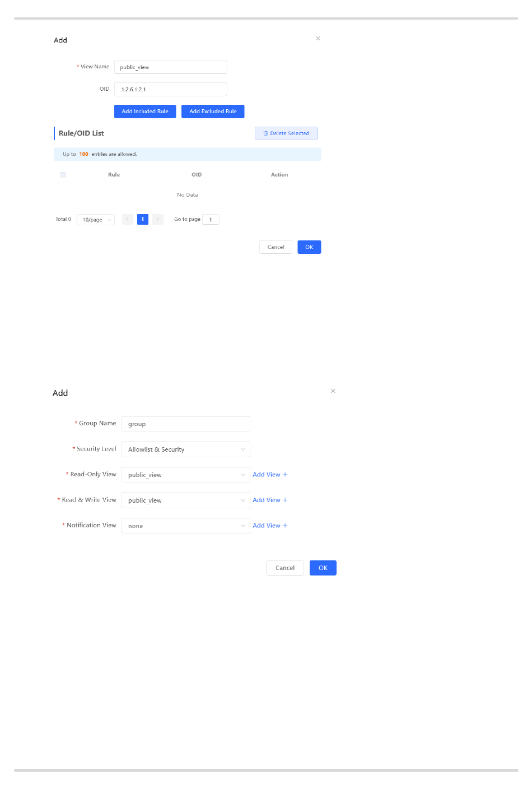Close the group Add dialog

(x=333, y=391)
